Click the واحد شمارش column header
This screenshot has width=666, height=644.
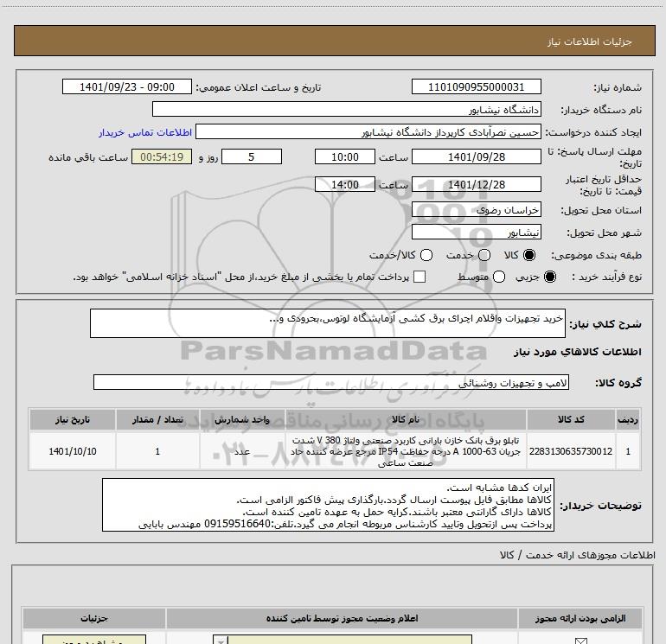(242, 419)
